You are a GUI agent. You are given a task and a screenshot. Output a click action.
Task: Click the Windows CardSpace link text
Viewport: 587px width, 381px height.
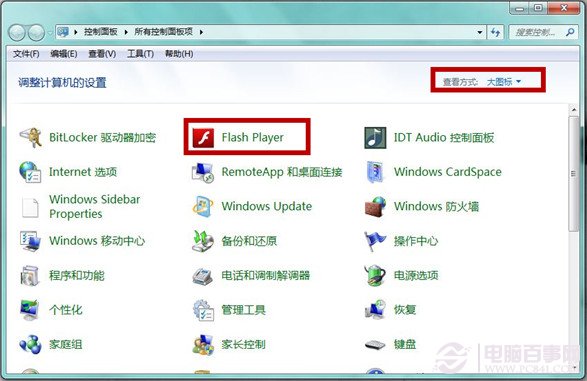point(448,172)
